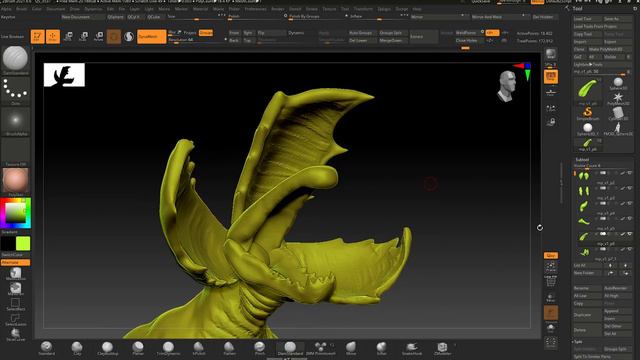Image resolution: width=640 pixels, height=360 pixels.
Task: Toggle visibility of first subtool
Action: [630, 173]
